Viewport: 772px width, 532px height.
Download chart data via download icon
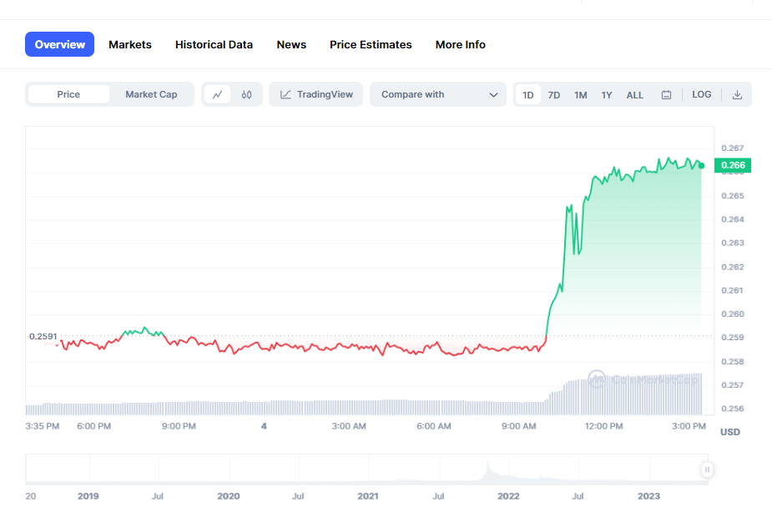737,94
